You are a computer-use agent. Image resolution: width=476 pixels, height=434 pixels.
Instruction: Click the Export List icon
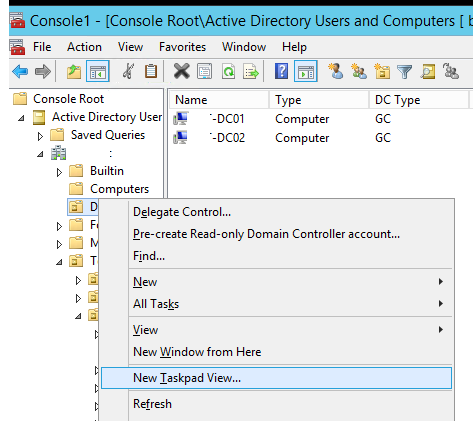[251, 71]
